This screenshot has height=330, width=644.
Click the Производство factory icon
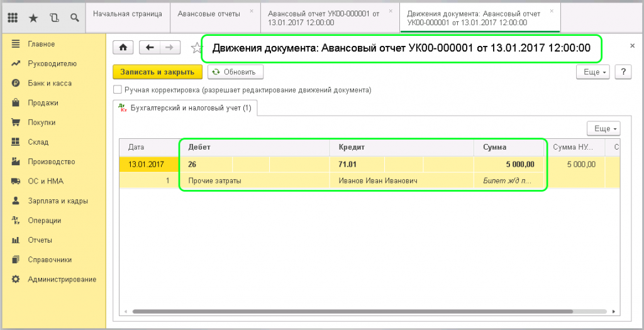(x=16, y=162)
